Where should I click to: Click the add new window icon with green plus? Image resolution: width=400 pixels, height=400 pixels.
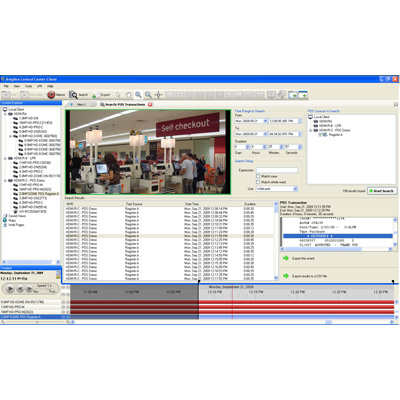coord(303,95)
